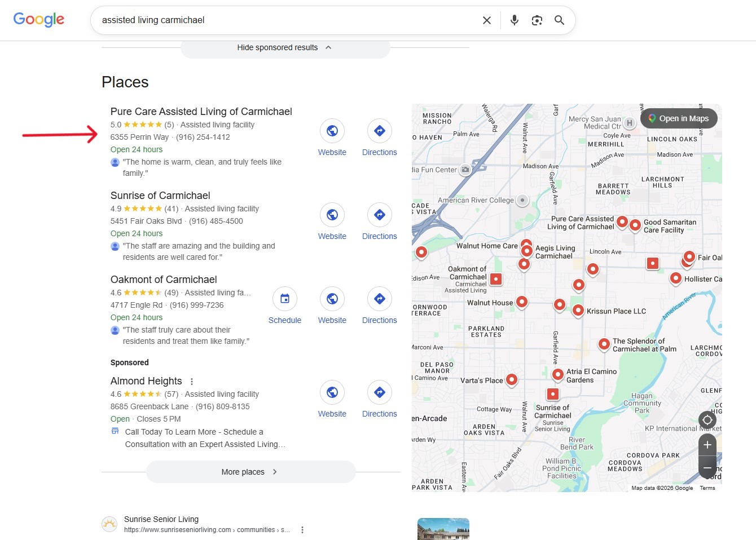Open Sunrise Senior Living result options menu
The image size is (756, 540).
[x=302, y=530]
